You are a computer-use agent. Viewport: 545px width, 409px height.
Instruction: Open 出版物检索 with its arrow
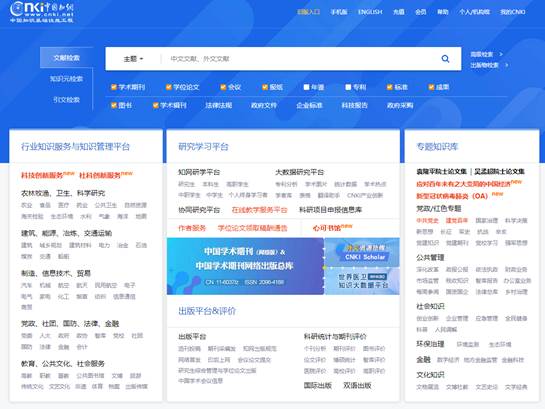(x=489, y=65)
